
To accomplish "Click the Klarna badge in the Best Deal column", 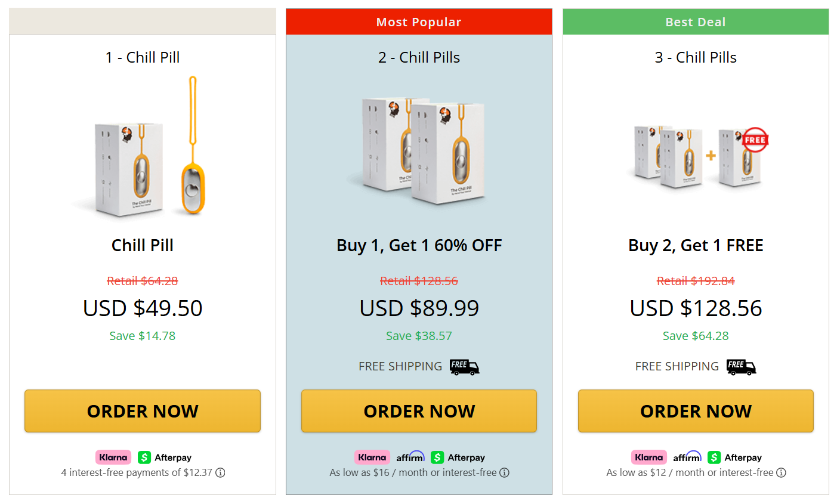I will point(648,457).
